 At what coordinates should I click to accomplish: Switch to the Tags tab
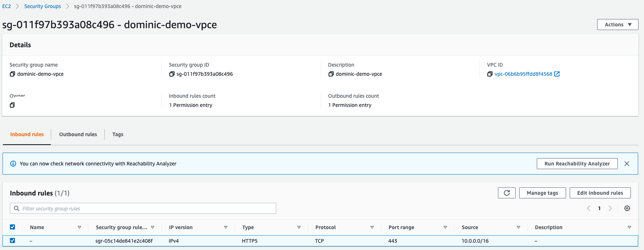[117, 134]
